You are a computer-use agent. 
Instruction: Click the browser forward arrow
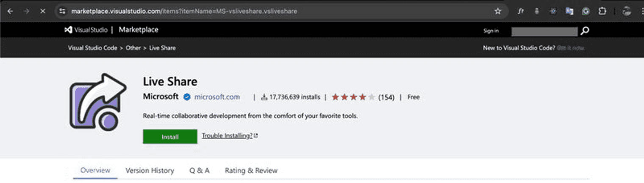pos(26,11)
